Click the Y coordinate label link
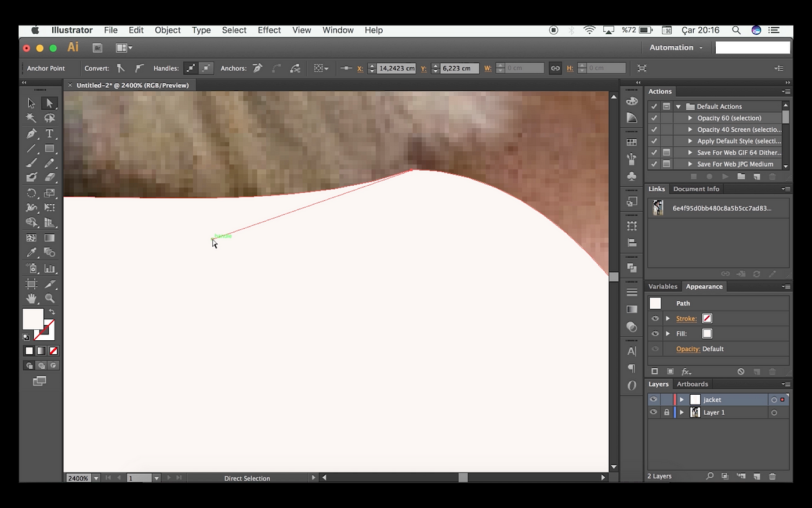This screenshot has width=812, height=508. 423,69
